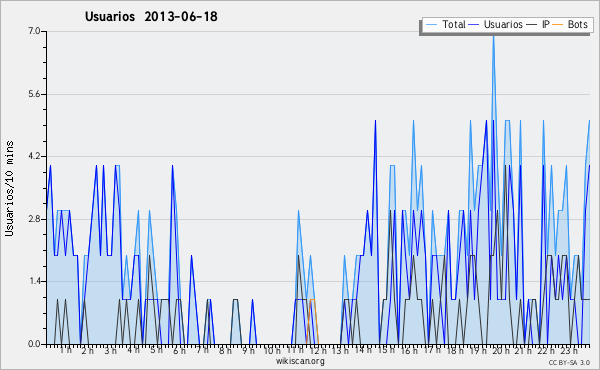
Task: Click the '3 h' x-axis label
Action: 111,350
